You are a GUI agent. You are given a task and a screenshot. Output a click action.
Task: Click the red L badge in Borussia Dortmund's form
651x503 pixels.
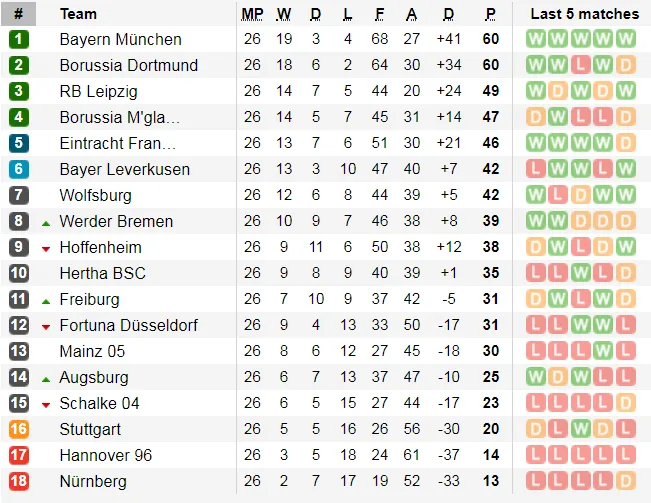[x=580, y=65]
